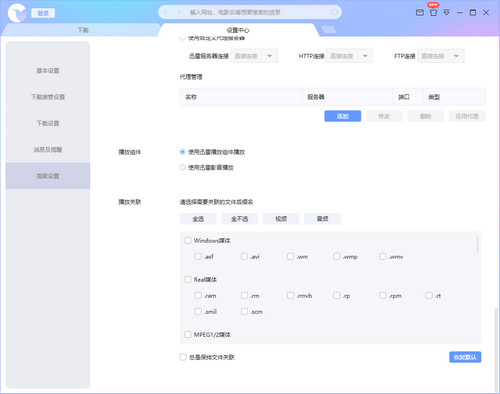Click 名称 column header in proxy table
Screen dimensions: 500x394
click(x=241, y=97)
